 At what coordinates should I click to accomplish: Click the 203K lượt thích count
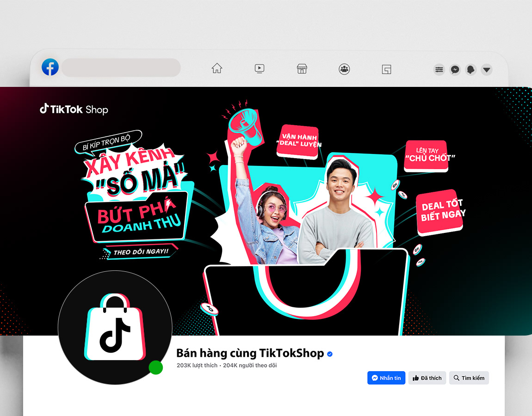point(197,365)
